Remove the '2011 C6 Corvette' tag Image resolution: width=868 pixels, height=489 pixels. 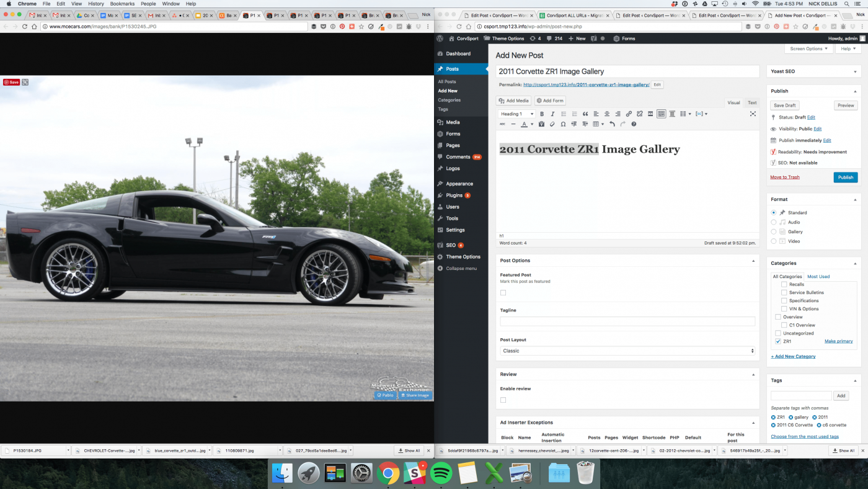click(x=774, y=425)
